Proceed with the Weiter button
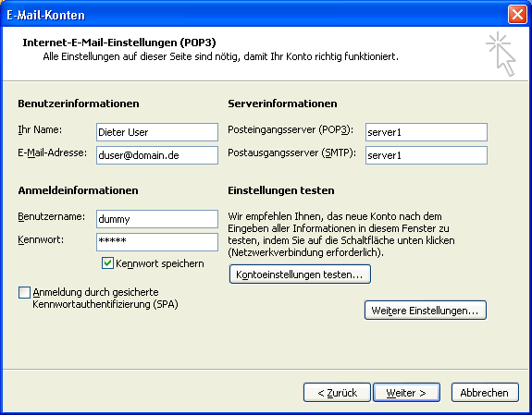Image resolution: width=532 pixels, height=415 pixels. [x=406, y=393]
